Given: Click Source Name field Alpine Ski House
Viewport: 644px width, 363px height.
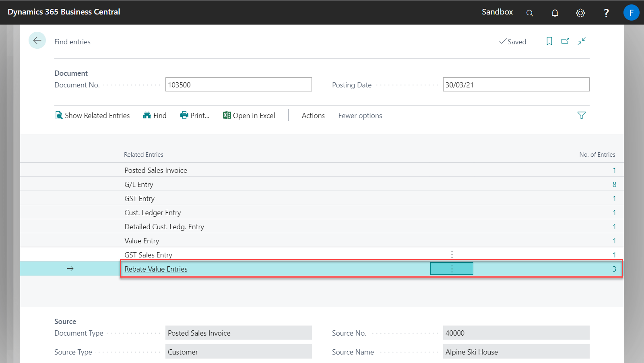Looking at the screenshot, I should [x=516, y=352].
